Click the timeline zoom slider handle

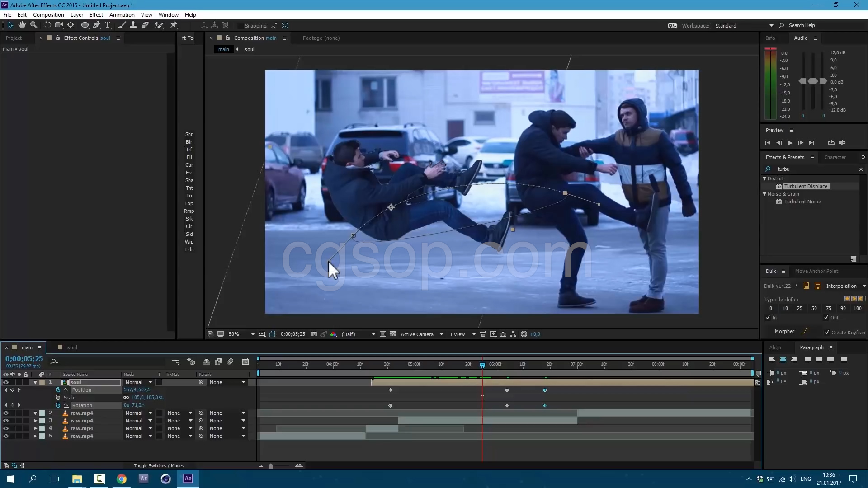coord(271,466)
